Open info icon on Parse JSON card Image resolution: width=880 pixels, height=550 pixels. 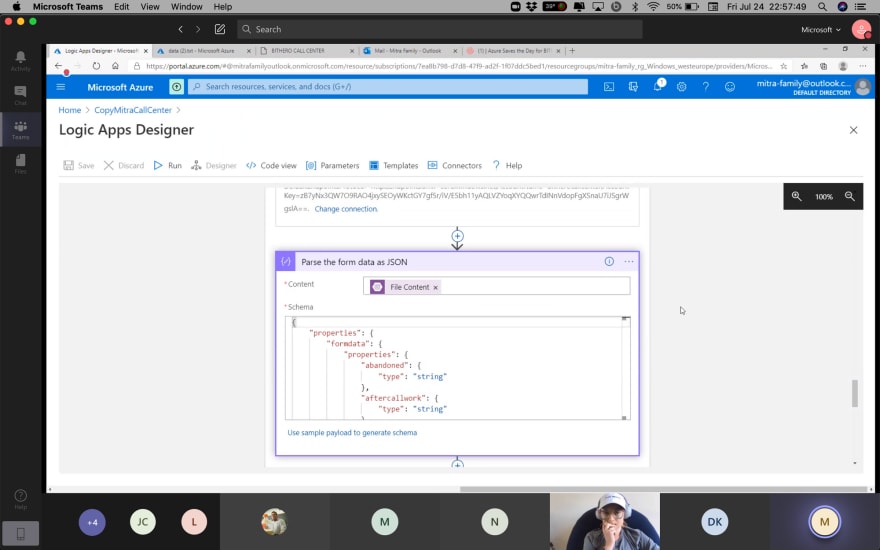pos(609,262)
